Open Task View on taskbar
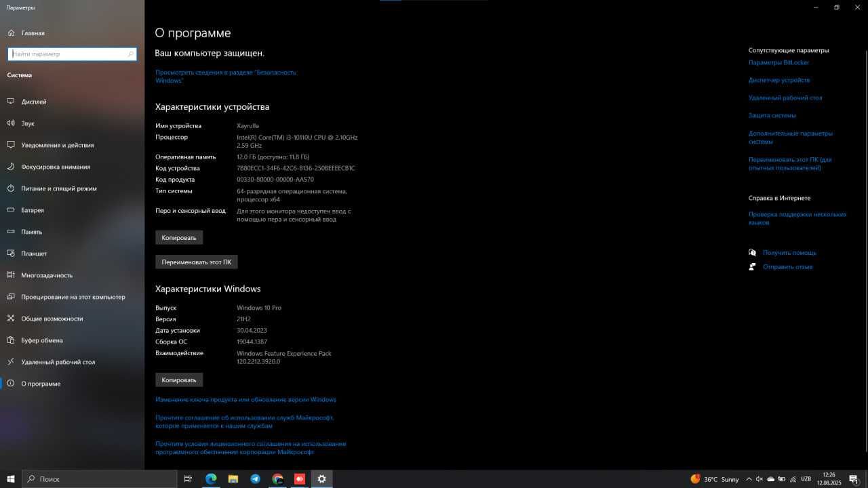868x488 pixels. (189, 479)
